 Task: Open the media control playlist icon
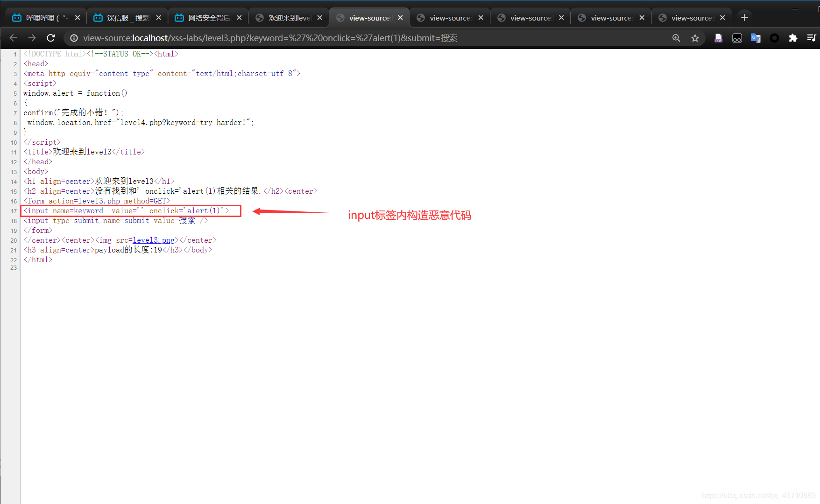click(812, 38)
